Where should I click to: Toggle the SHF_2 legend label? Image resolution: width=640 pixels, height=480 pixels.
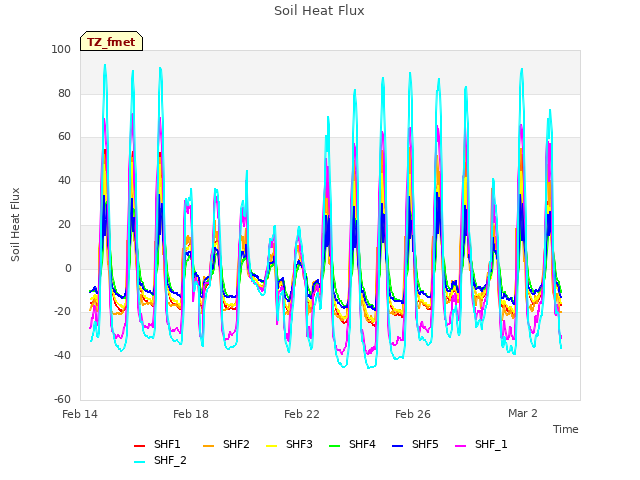(170, 460)
